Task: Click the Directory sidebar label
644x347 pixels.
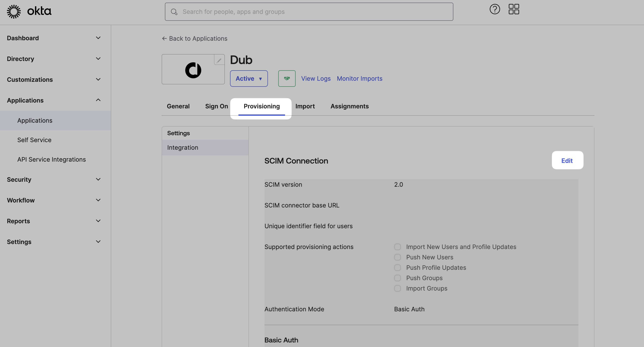Action: tap(21, 59)
